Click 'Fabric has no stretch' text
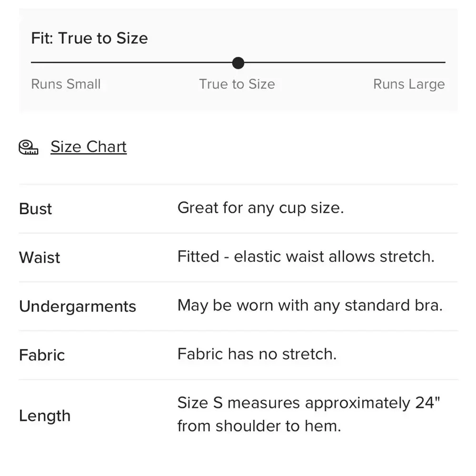 (x=257, y=354)
